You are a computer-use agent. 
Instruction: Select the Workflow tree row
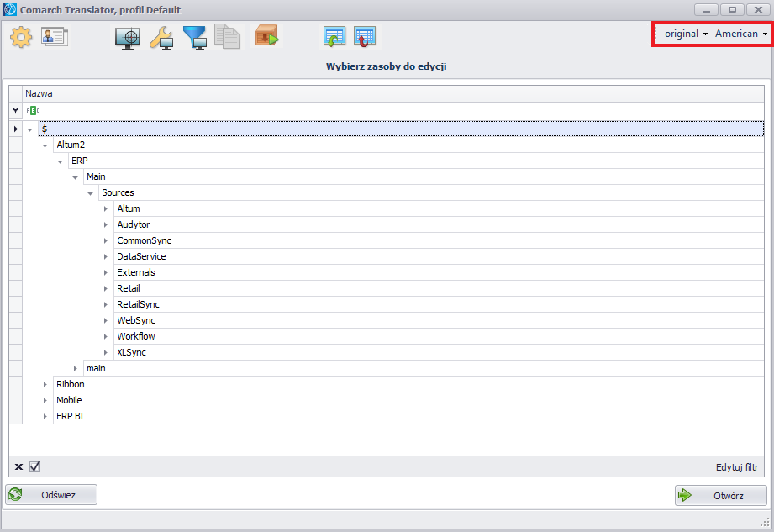439,336
